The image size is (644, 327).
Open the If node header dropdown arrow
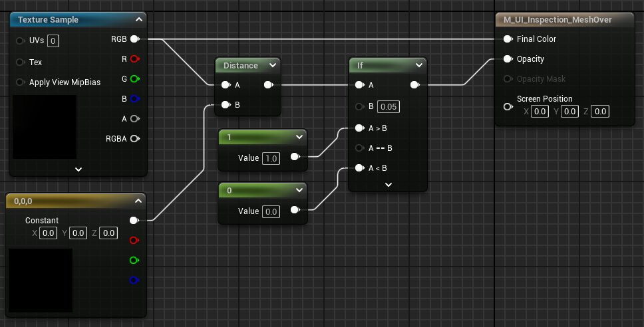[419, 65]
